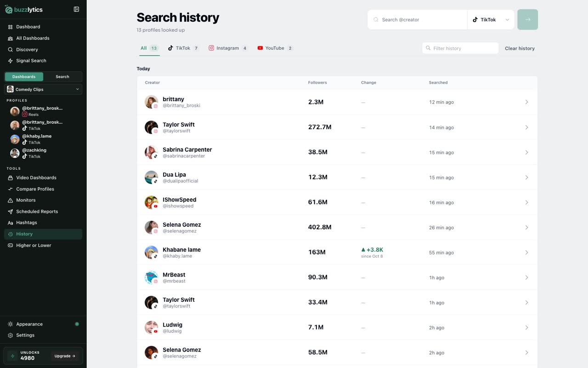
Task: Open the @zachking sidebar profile
Action: tap(43, 153)
